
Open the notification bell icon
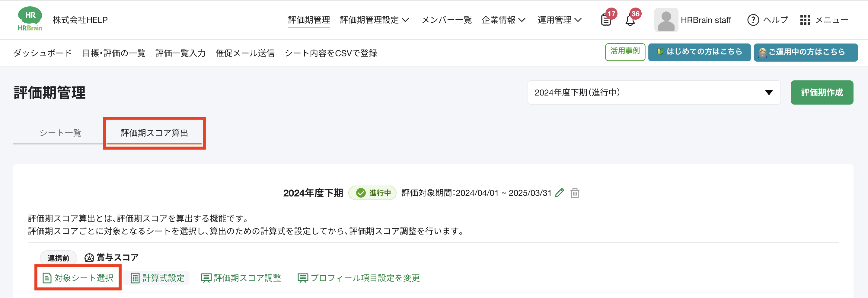630,20
